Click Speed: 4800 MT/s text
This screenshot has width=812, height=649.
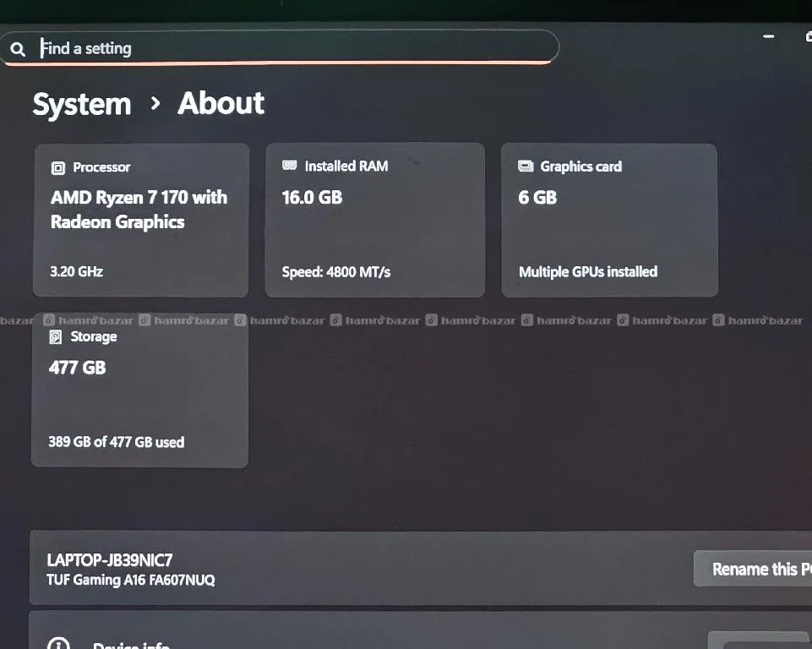pos(336,272)
